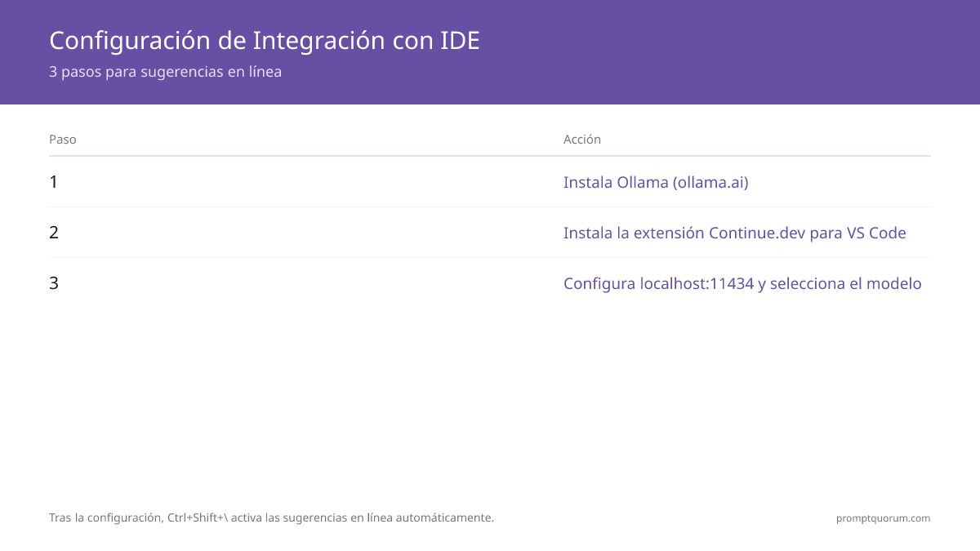Open 'Configura localhost:11434 y selecciona el modelo'

tap(742, 283)
